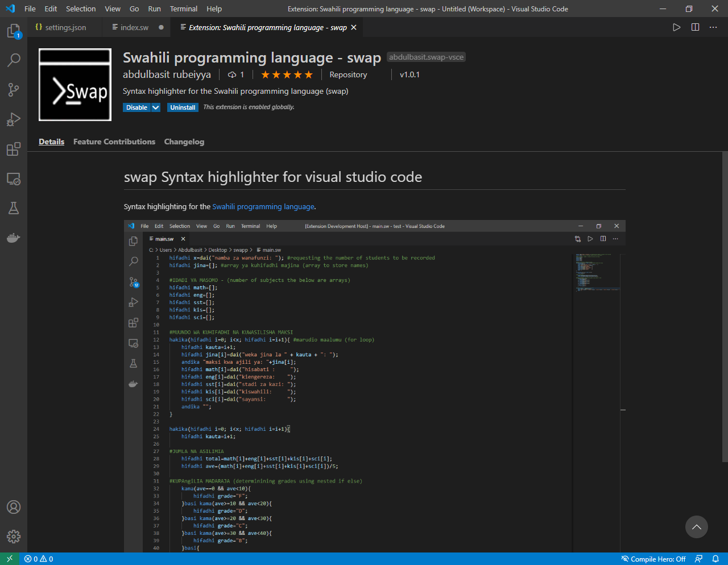
Task: Expand the Disable dropdown arrow
Action: click(155, 107)
